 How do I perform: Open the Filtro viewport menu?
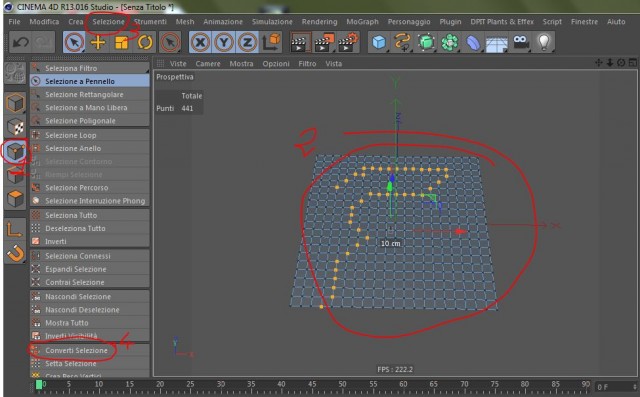pos(307,64)
